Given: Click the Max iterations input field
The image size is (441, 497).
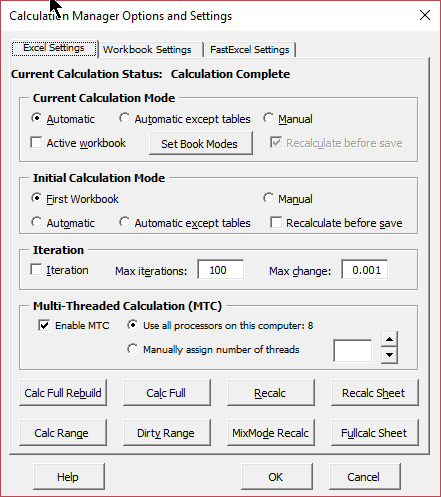Looking at the screenshot, I should 220,269.
